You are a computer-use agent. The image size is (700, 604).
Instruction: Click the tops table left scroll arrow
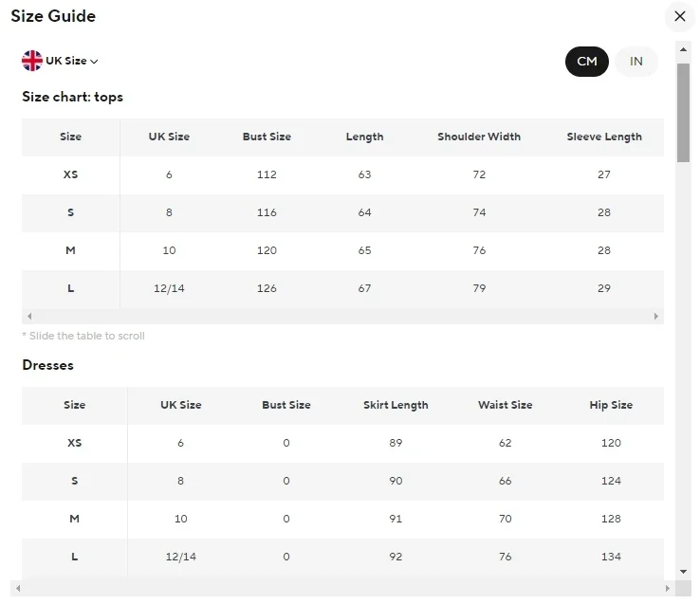pos(29,316)
